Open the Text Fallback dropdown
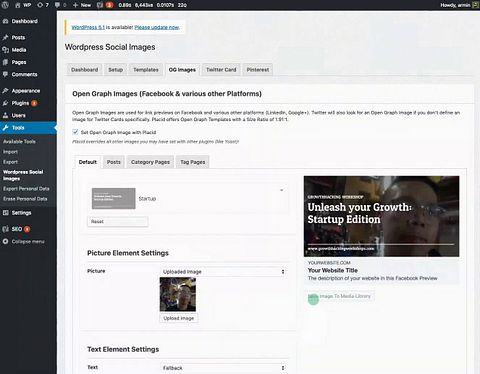 coord(223,368)
